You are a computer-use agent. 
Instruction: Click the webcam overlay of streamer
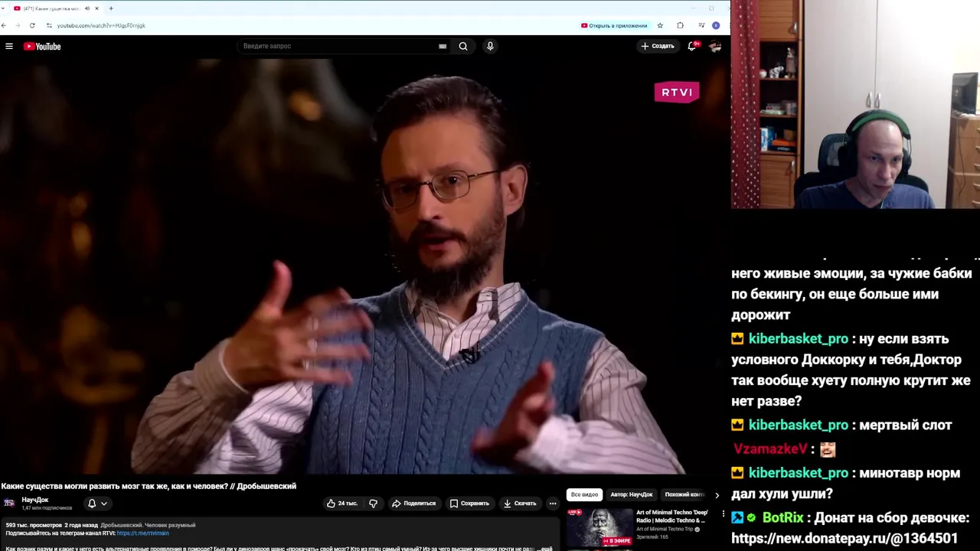(x=855, y=104)
